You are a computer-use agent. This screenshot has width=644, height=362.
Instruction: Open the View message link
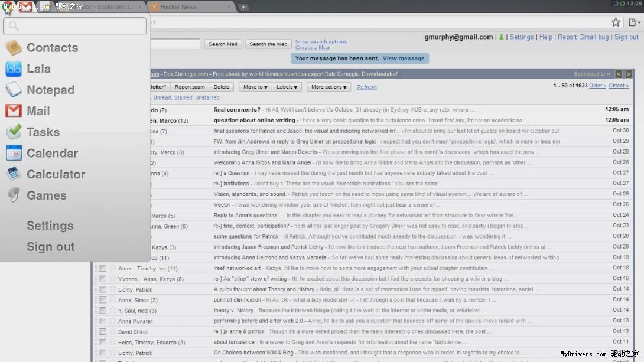(x=404, y=58)
